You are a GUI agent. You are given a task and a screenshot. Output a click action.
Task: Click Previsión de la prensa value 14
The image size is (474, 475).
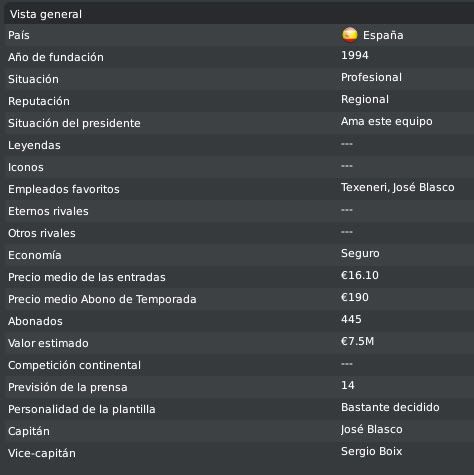coord(348,385)
